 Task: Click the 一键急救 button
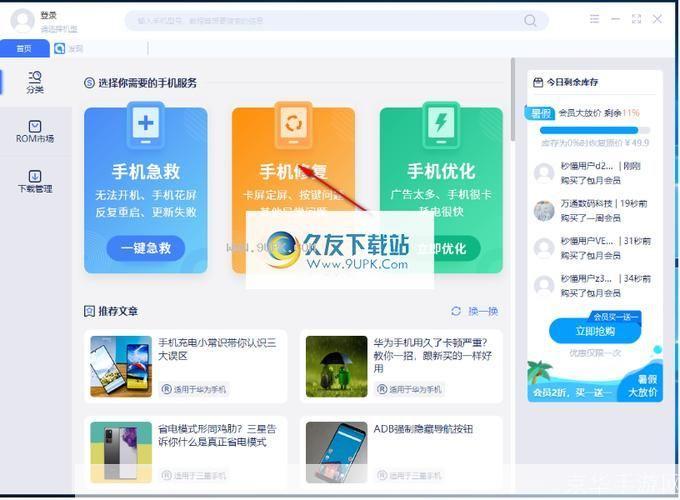click(x=146, y=248)
